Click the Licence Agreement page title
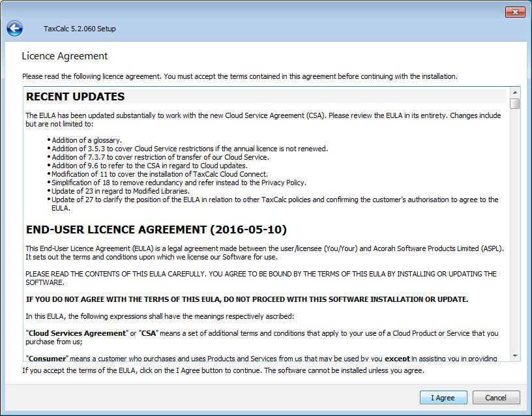Screen dimensions: 532x416 (65, 56)
